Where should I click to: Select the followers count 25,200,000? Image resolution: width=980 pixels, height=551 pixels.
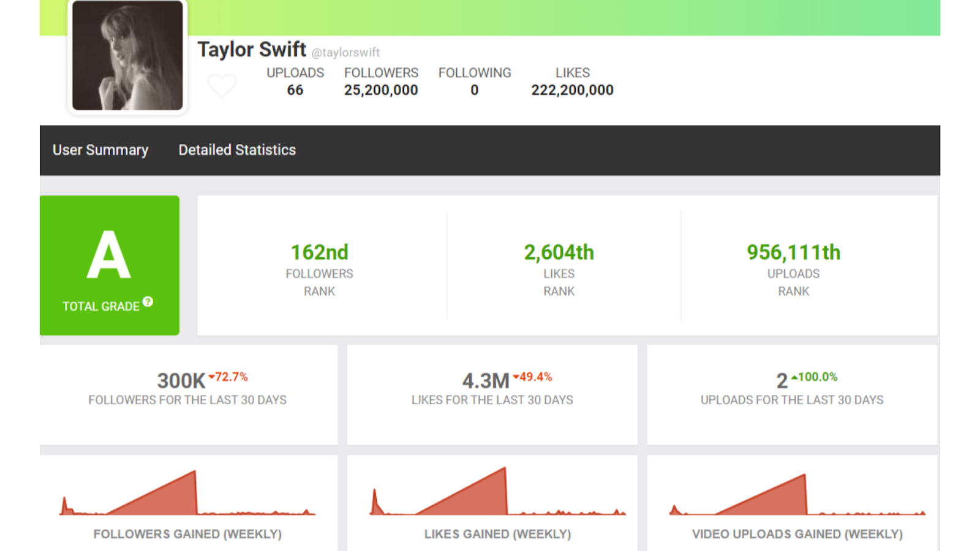click(x=381, y=90)
